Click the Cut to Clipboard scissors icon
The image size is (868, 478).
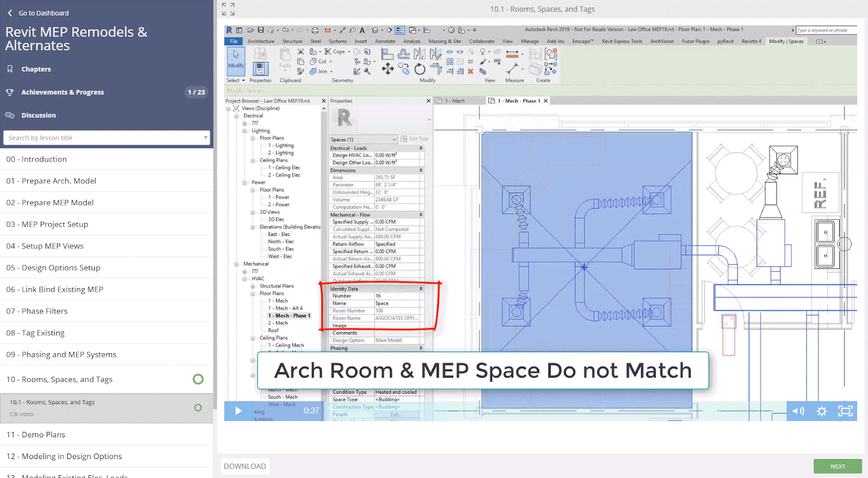tap(301, 52)
